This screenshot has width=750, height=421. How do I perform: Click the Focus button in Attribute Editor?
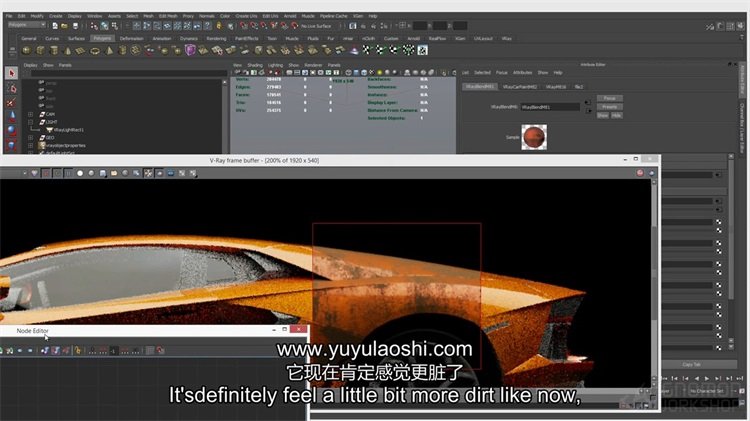point(609,99)
